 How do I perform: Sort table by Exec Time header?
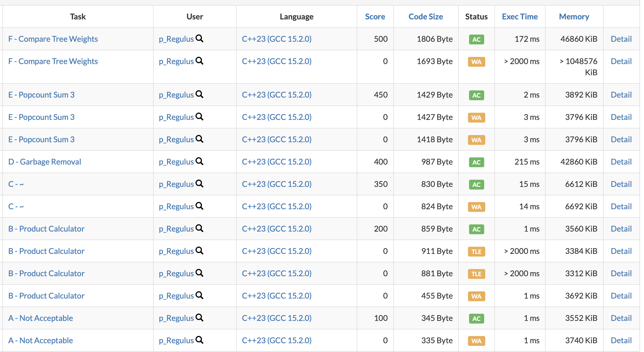520,17
